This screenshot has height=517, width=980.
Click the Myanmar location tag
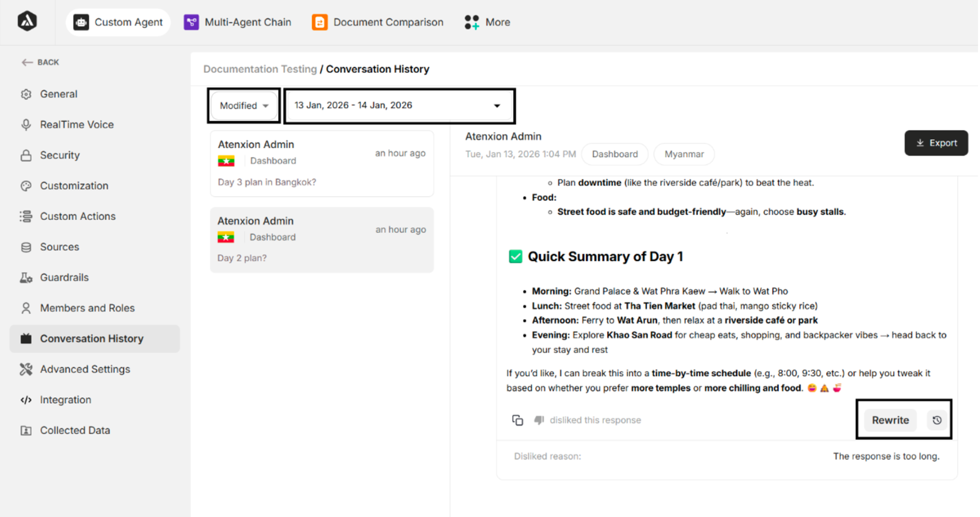click(684, 154)
